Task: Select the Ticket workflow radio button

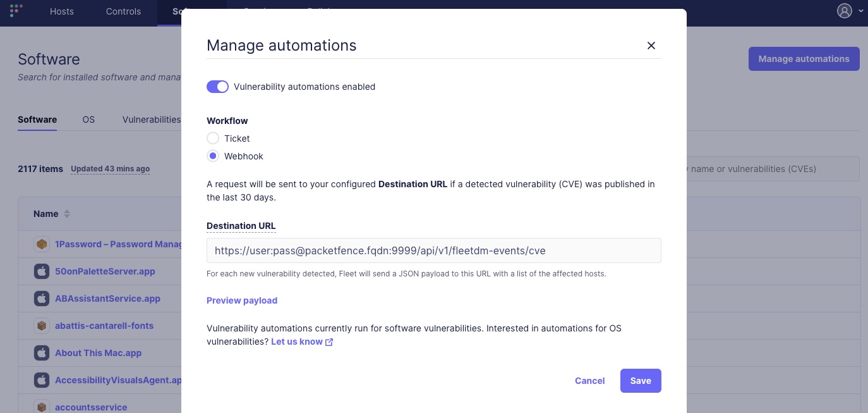Action: click(x=213, y=139)
